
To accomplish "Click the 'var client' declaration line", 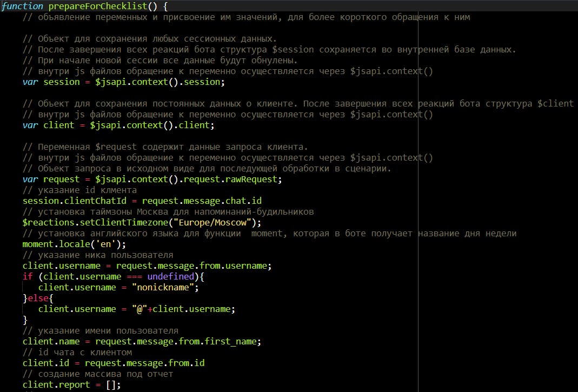I will (118, 125).
